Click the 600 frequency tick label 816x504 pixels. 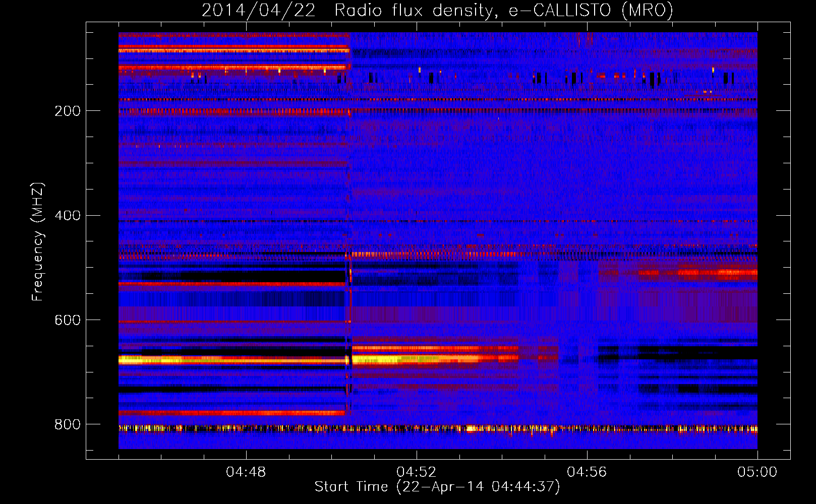tap(68, 321)
